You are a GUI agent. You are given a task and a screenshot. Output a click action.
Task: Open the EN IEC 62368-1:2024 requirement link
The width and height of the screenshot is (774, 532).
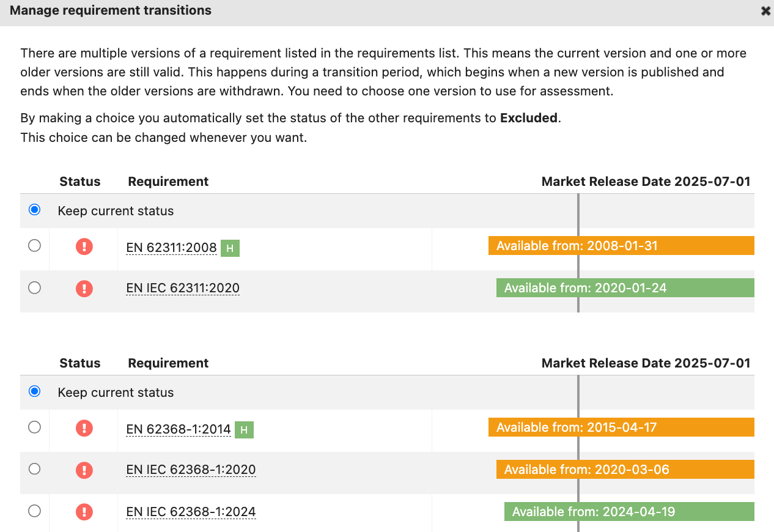(191, 512)
